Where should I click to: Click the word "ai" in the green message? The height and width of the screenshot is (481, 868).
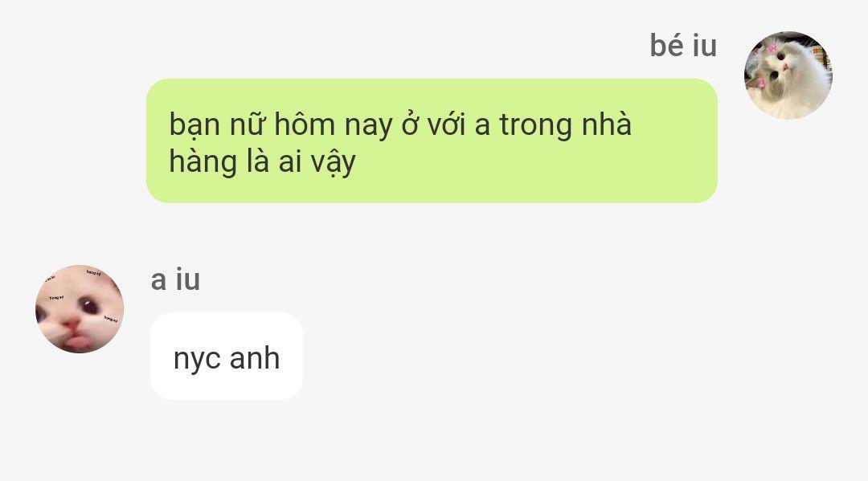pos(289,162)
